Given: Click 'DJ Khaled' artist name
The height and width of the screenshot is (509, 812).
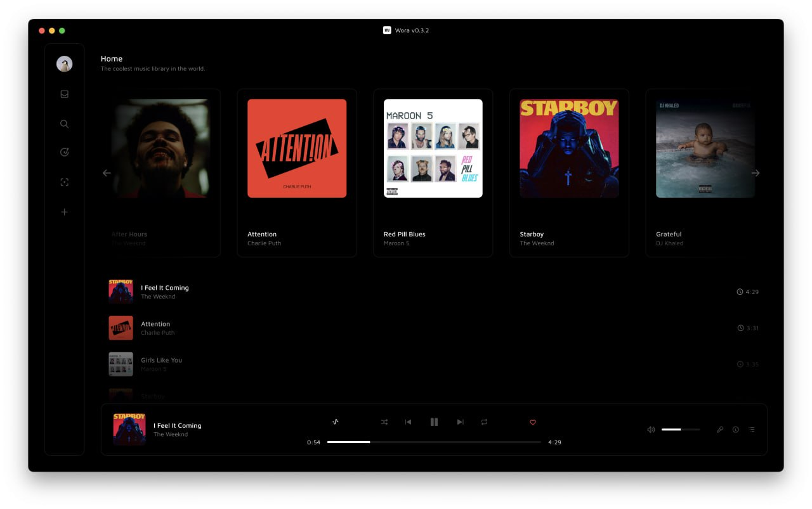Looking at the screenshot, I should click(x=669, y=243).
